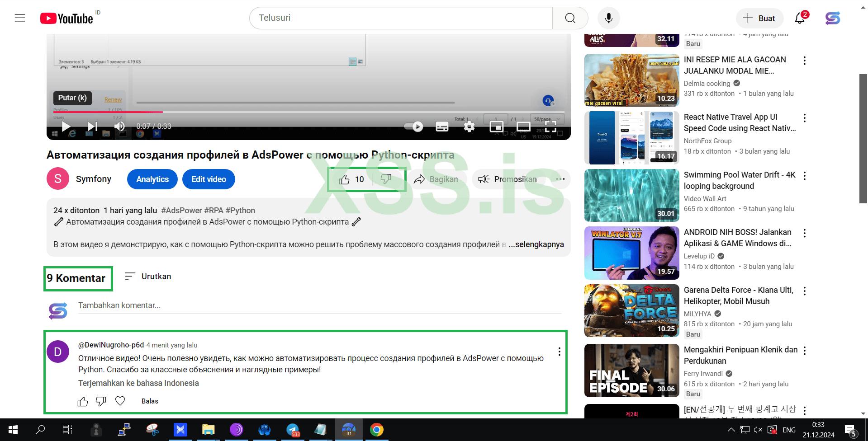Click the page vertical scrollbar

(x=863, y=138)
